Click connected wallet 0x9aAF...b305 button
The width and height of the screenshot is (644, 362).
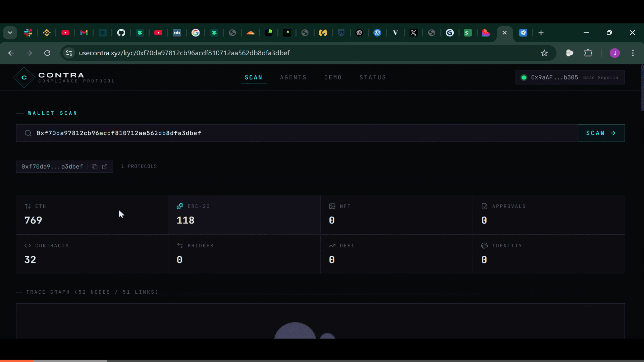tap(570, 77)
